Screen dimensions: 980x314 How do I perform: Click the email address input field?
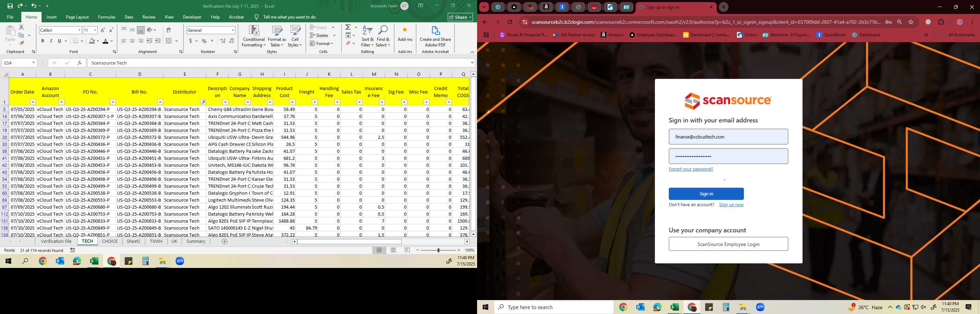(x=728, y=137)
